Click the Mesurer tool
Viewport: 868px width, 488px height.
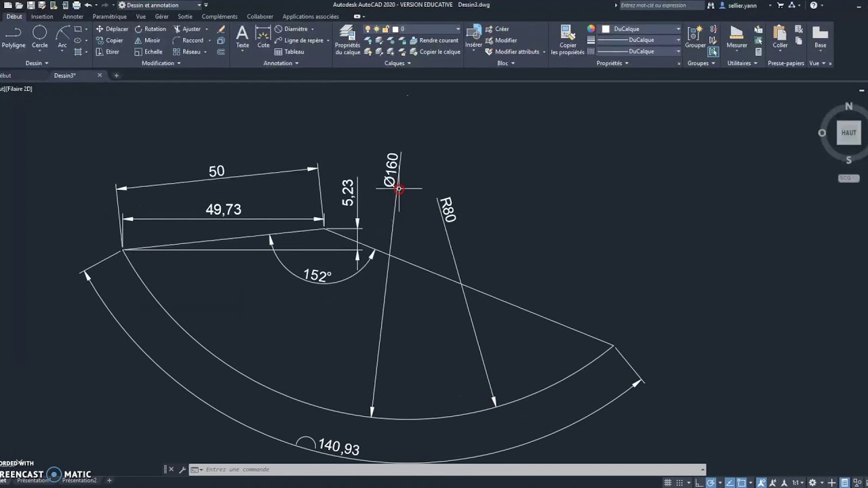(736, 37)
